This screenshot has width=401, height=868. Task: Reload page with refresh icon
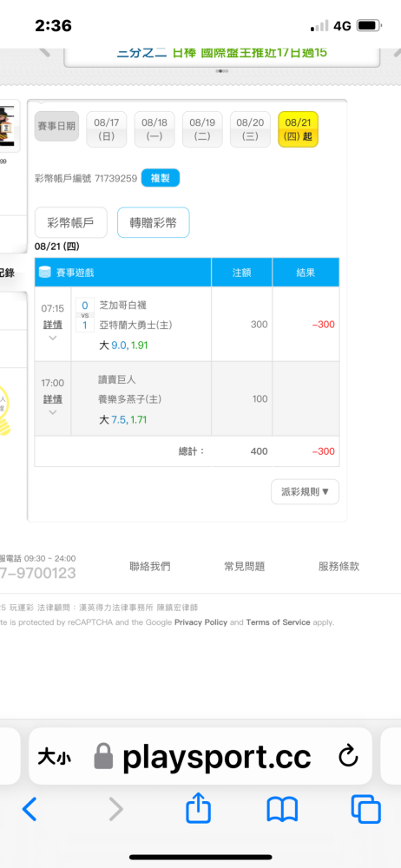[x=348, y=757]
